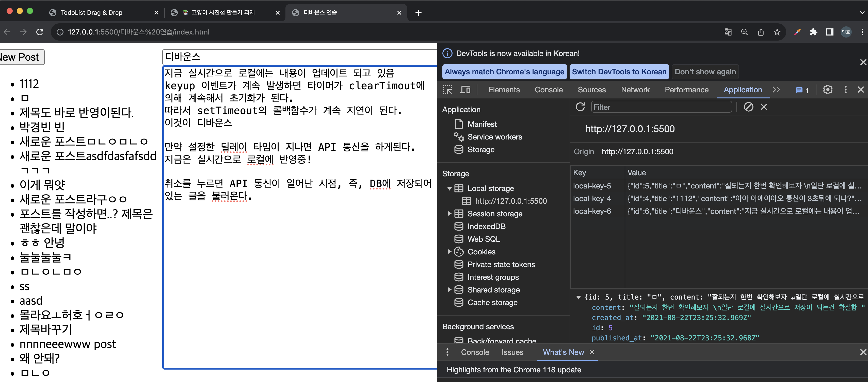Image resolution: width=868 pixels, height=382 pixels.
Task: Click the Don't show again button
Action: [x=705, y=72]
